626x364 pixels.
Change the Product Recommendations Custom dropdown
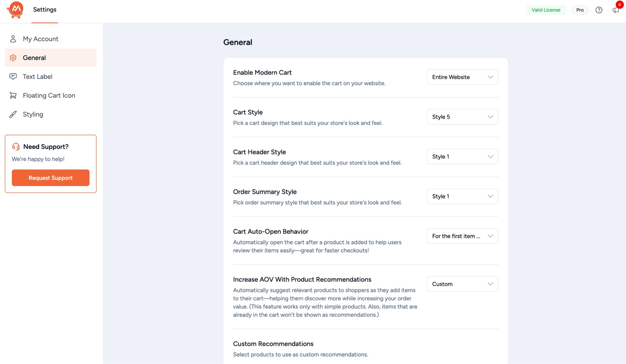(462, 284)
